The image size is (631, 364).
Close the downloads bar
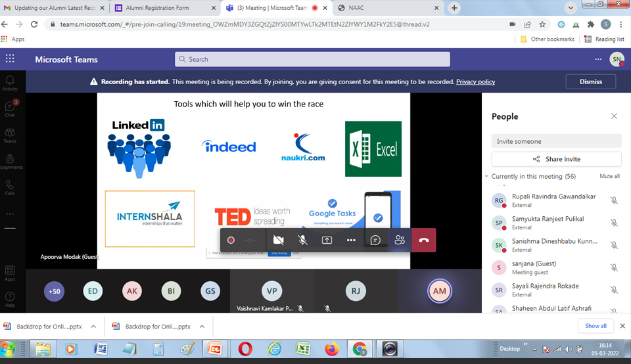[622, 326]
